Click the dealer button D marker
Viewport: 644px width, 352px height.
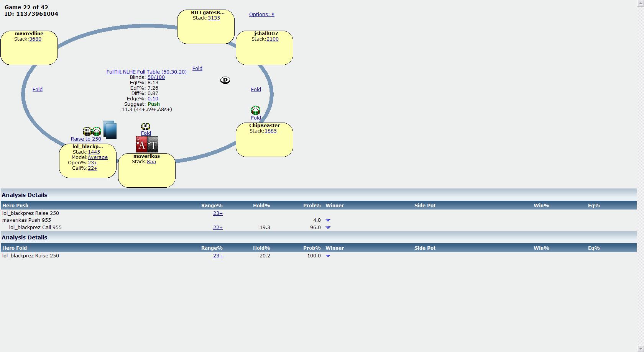tap(225, 80)
